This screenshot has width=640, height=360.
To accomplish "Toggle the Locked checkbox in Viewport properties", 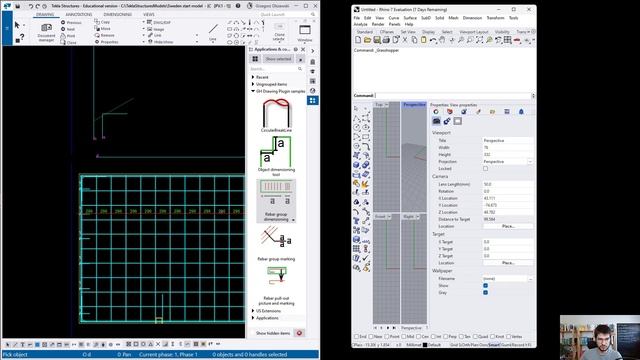I will [485, 169].
